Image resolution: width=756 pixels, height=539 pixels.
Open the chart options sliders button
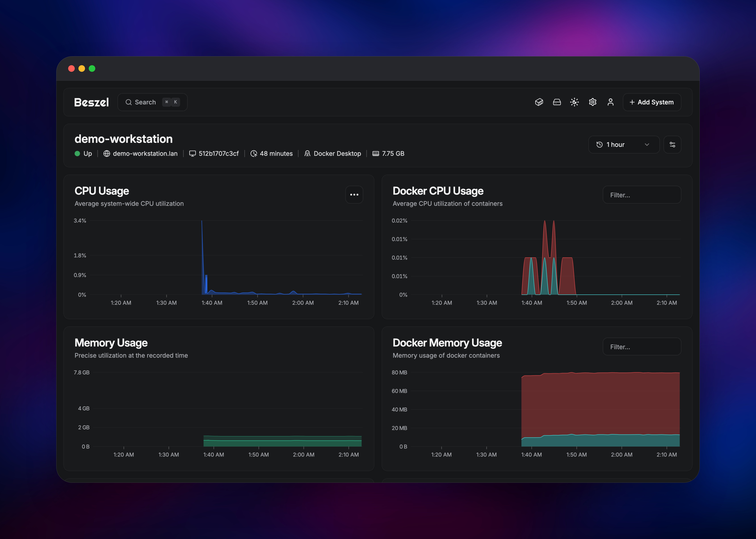(672, 145)
